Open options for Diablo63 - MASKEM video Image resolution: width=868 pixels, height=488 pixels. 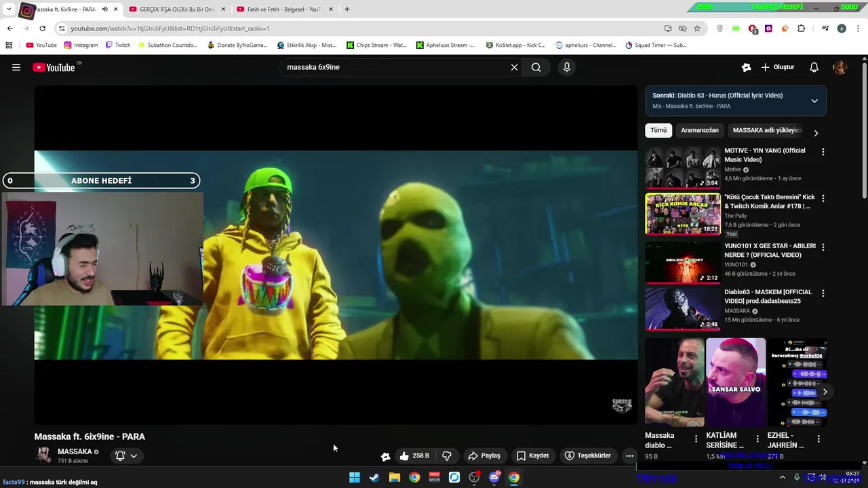point(823,293)
